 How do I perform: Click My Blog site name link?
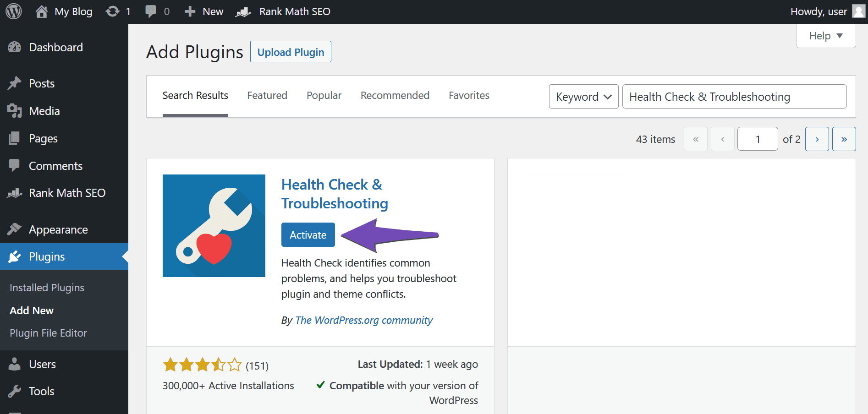pyautogui.click(x=73, y=11)
